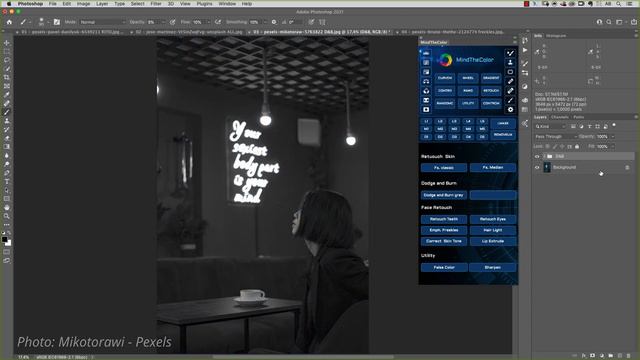Image resolution: width=640 pixels, height=360 pixels.
Task: Select the Hand tool
Action: (x=7, y=208)
